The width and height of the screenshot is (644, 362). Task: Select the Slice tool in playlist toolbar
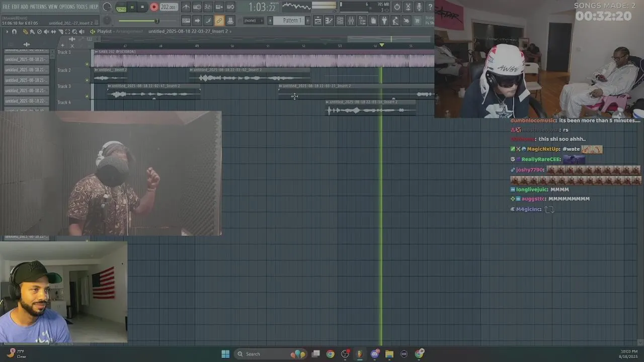pyautogui.click(x=60, y=31)
